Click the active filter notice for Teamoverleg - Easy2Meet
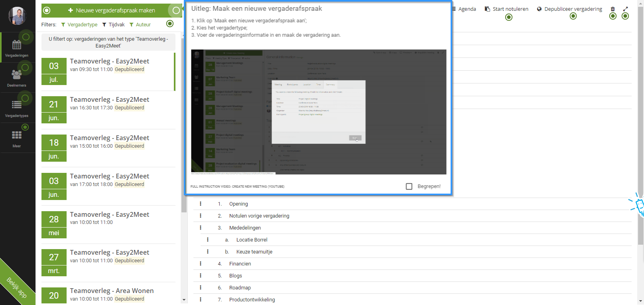The width and height of the screenshot is (644, 305). pyautogui.click(x=108, y=42)
